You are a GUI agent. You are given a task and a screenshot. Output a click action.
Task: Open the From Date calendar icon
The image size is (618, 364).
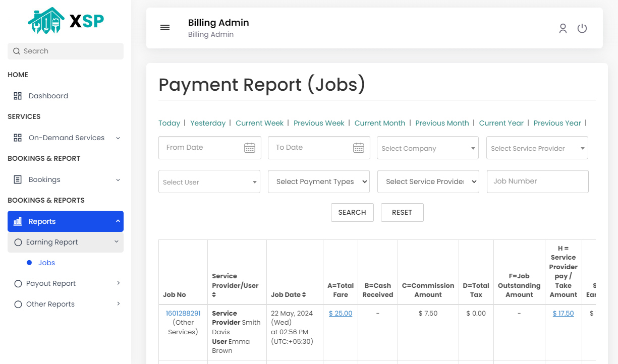[x=249, y=147]
